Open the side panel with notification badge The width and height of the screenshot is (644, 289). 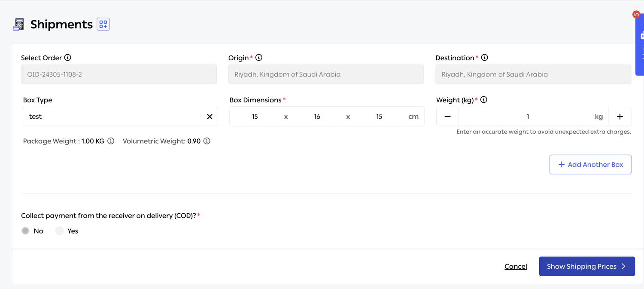639,44
